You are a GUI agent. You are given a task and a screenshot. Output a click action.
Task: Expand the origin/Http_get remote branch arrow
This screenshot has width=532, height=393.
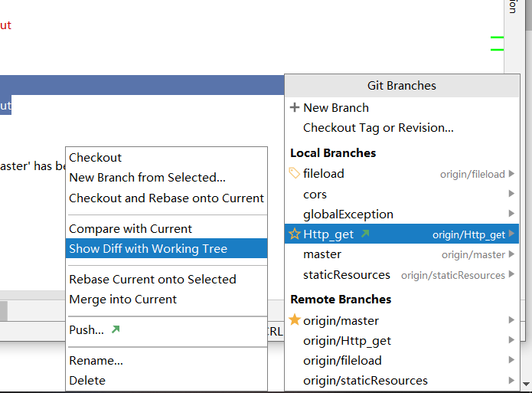(511, 340)
